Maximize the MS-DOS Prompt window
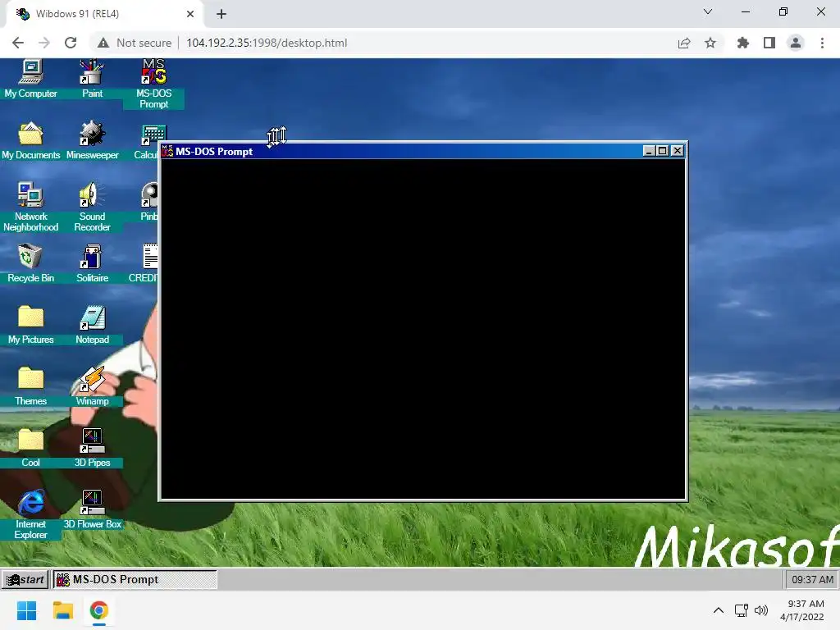The height and width of the screenshot is (630, 840). click(x=663, y=151)
